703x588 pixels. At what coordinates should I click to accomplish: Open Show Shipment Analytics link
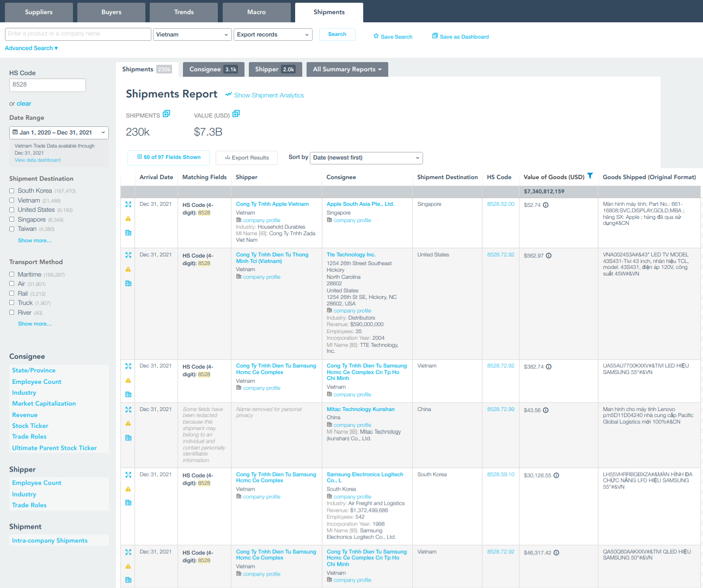coord(268,95)
